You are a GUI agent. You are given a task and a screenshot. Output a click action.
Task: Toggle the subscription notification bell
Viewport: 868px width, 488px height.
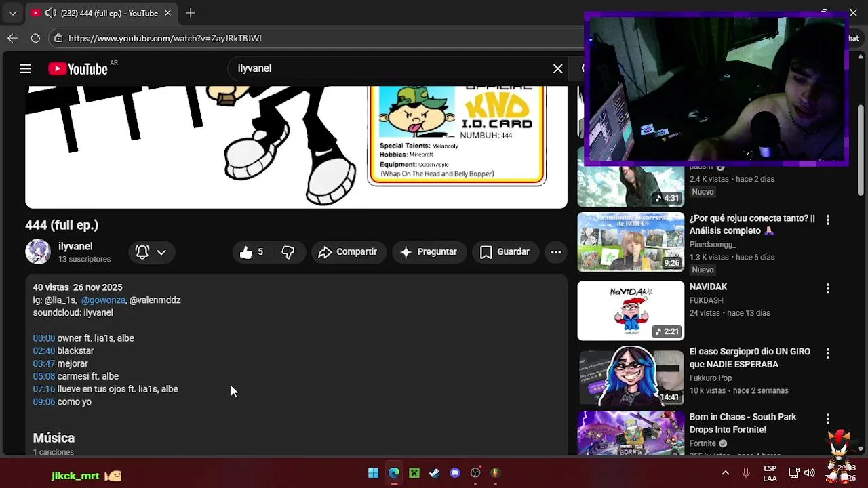(142, 252)
